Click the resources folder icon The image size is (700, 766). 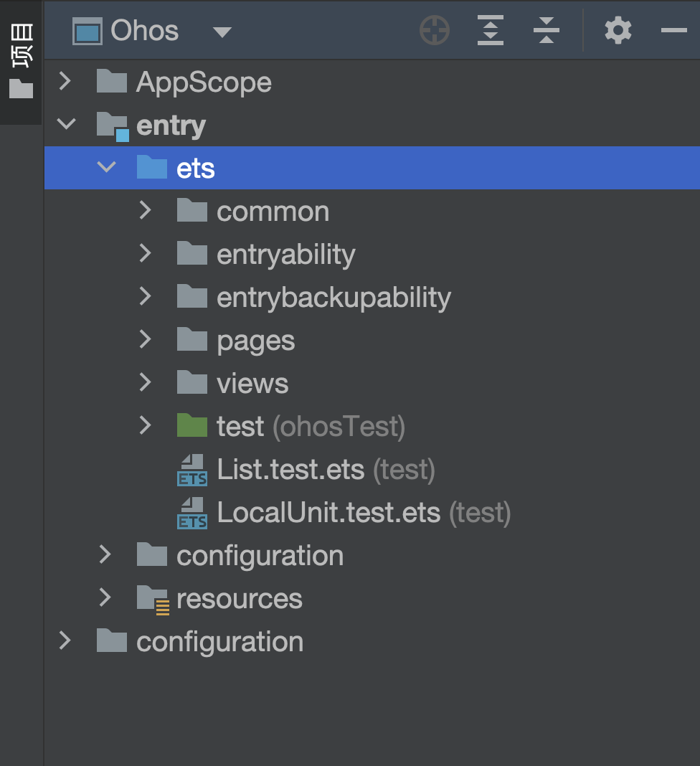pos(153,599)
